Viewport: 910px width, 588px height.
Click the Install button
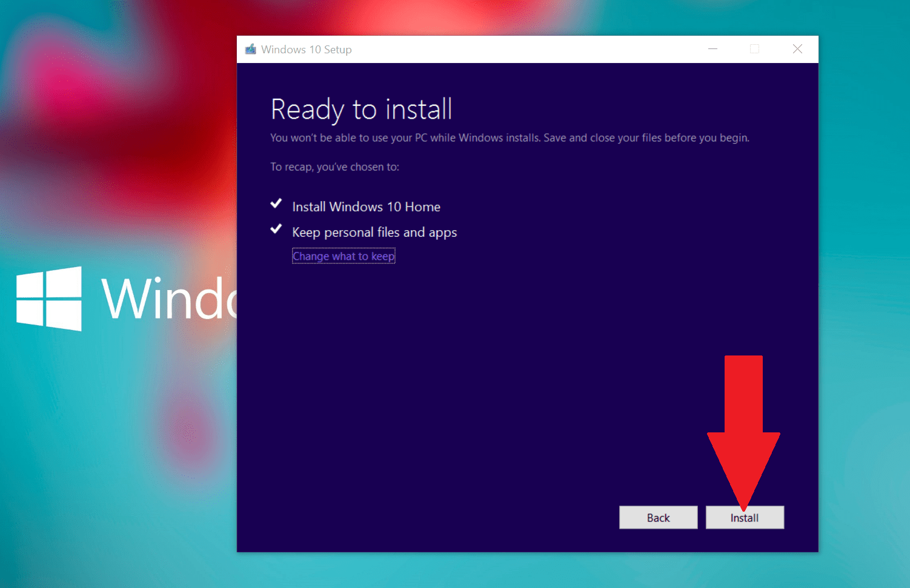pos(745,517)
